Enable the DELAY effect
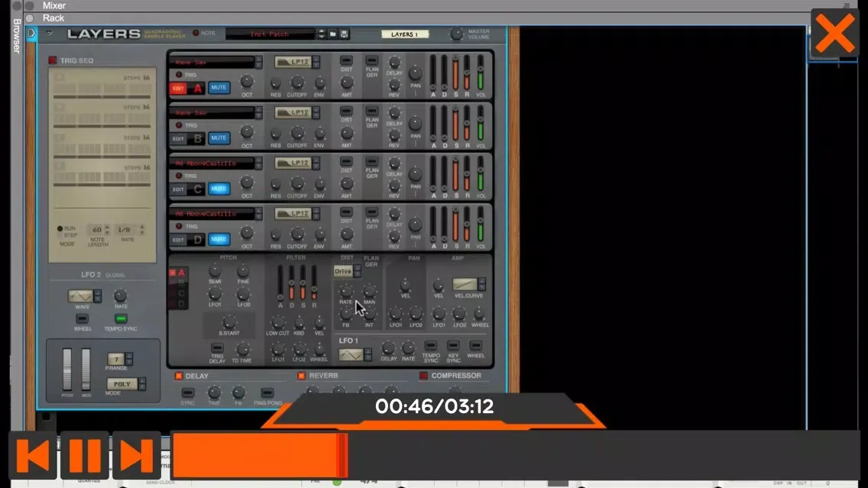The height and width of the screenshot is (488, 868). (179, 376)
